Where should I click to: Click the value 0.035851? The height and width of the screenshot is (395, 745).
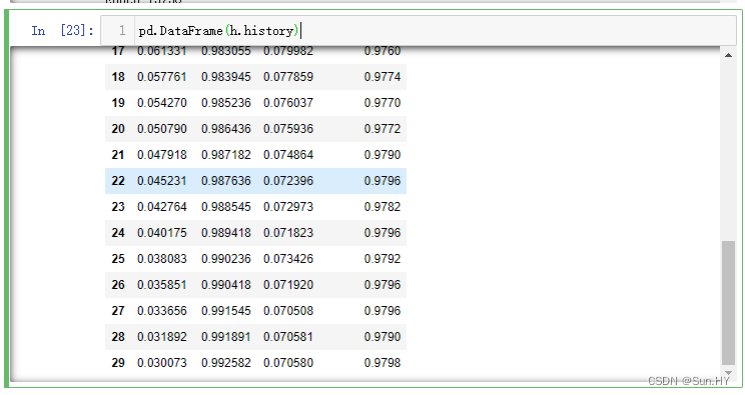pyautogui.click(x=162, y=285)
